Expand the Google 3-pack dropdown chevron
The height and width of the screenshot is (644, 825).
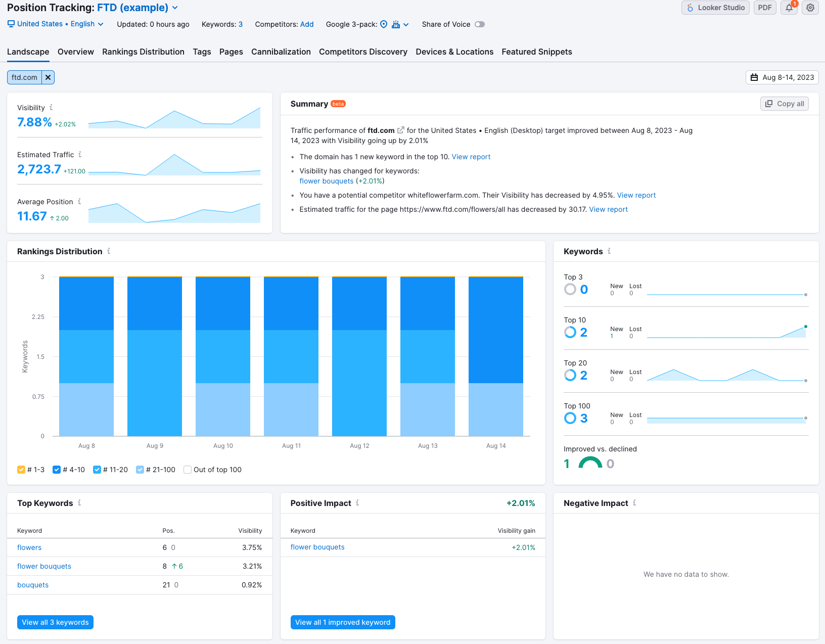point(406,24)
